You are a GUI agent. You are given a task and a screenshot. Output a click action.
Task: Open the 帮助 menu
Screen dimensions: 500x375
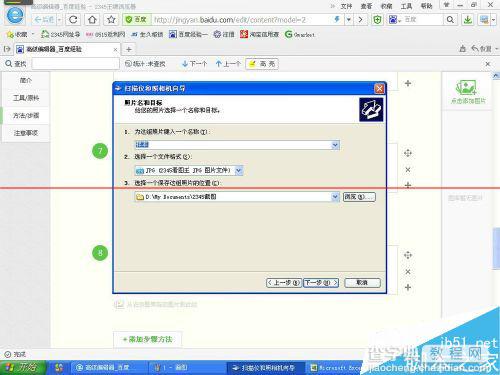[x=426, y=6]
